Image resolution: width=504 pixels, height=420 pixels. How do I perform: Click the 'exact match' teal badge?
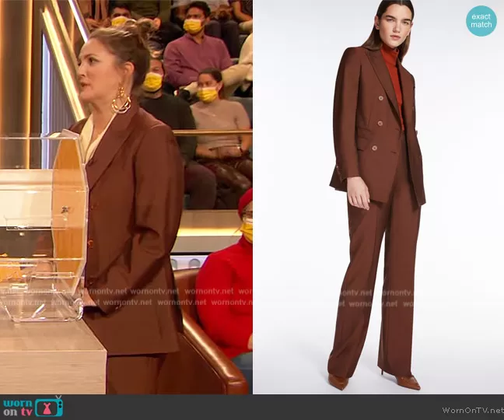[481, 20]
